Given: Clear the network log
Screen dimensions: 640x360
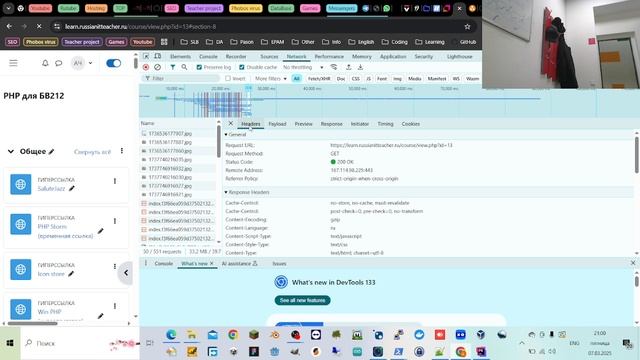Looking at the screenshot, I should click(158, 67).
